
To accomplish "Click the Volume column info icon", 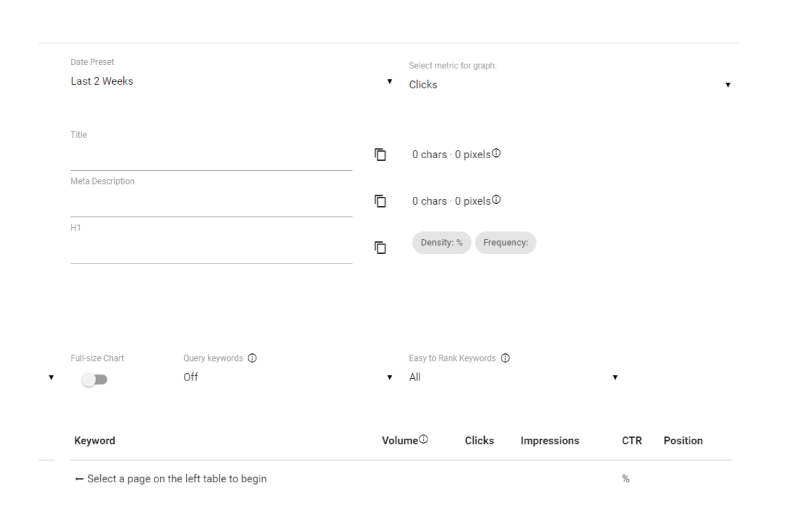I will coord(423,439).
